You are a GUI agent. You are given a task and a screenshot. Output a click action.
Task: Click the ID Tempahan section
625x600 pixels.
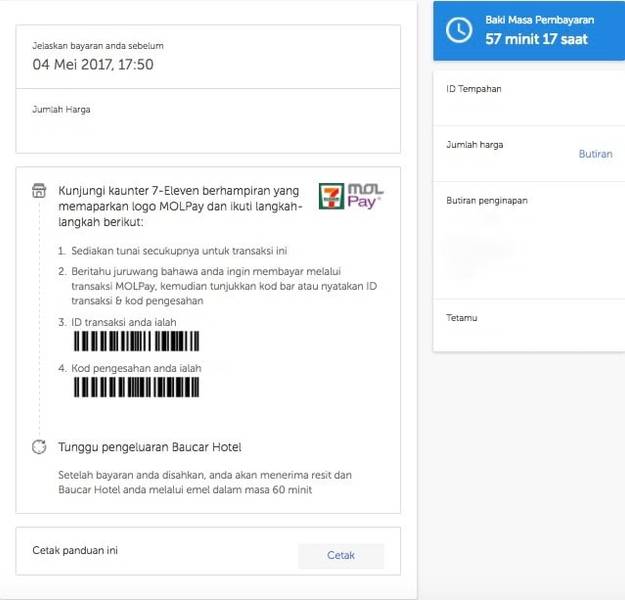[529, 98]
